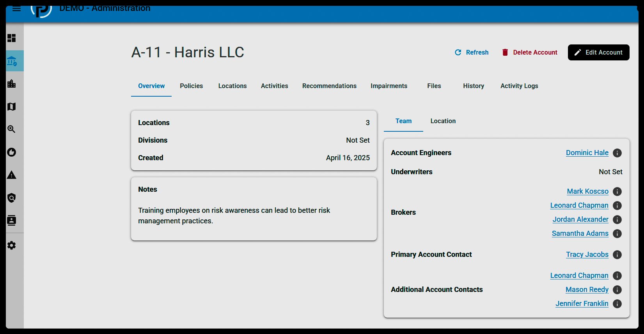Viewport: 644px width, 334px height.
Task: Open Dominic Hale engineer link
Action: tap(587, 153)
